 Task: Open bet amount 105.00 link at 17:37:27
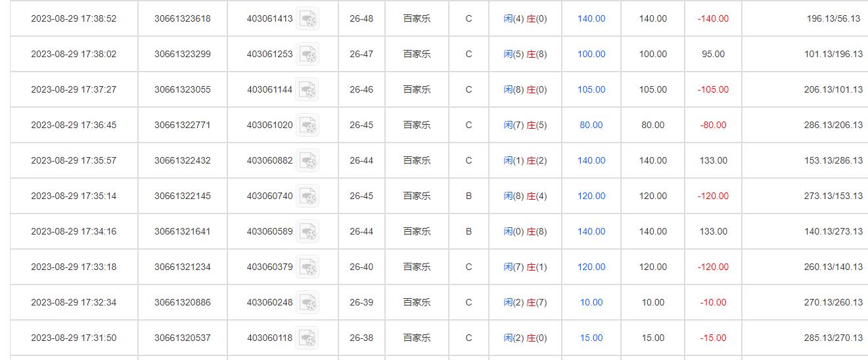point(591,90)
